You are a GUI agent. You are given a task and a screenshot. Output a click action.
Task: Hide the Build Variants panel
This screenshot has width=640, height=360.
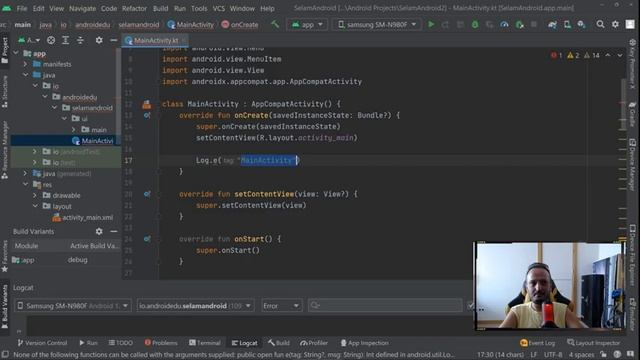[114, 231]
